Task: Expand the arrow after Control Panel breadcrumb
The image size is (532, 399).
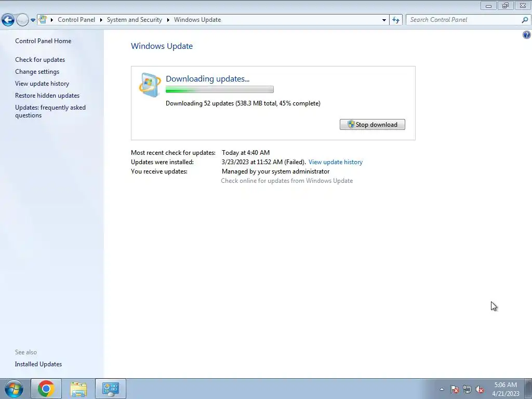Action: [x=101, y=20]
